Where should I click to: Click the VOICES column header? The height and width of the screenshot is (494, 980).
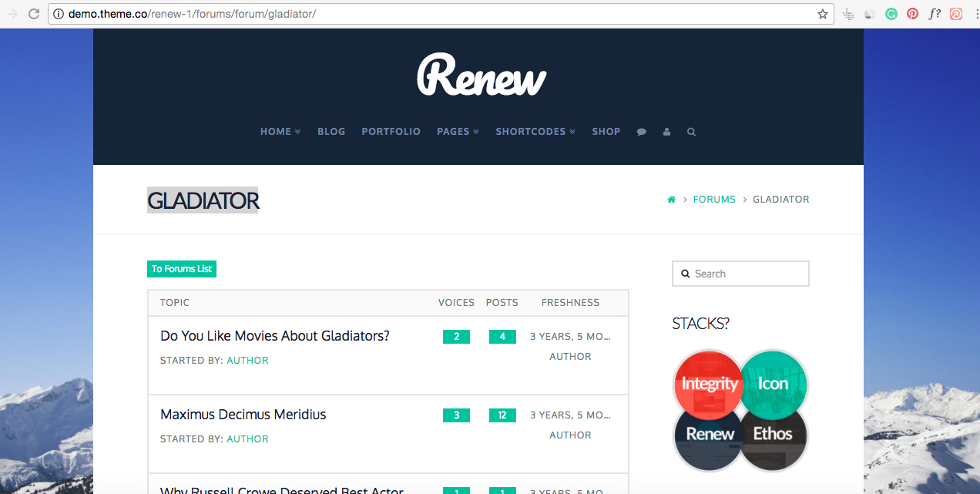coord(456,303)
